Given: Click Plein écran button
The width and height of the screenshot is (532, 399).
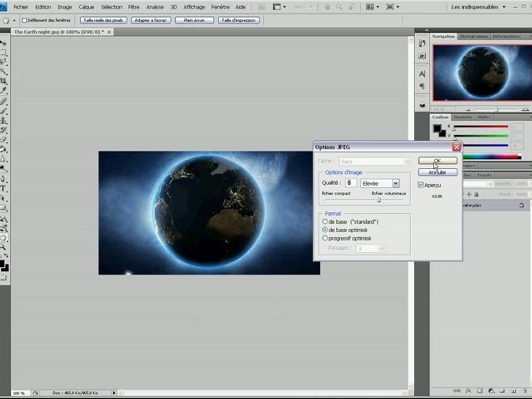Looking at the screenshot, I should [x=194, y=21].
